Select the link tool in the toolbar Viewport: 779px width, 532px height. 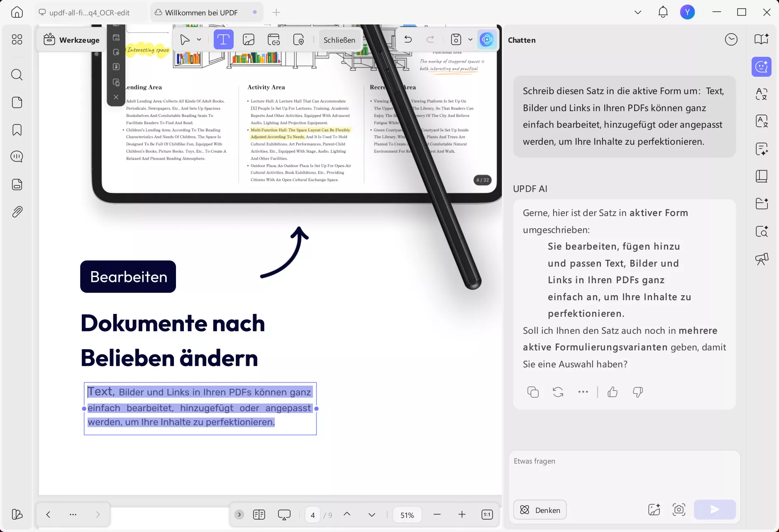click(x=274, y=39)
